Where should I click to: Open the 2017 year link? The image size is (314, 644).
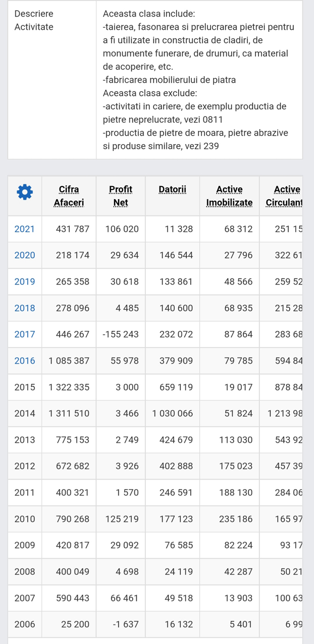(25, 334)
